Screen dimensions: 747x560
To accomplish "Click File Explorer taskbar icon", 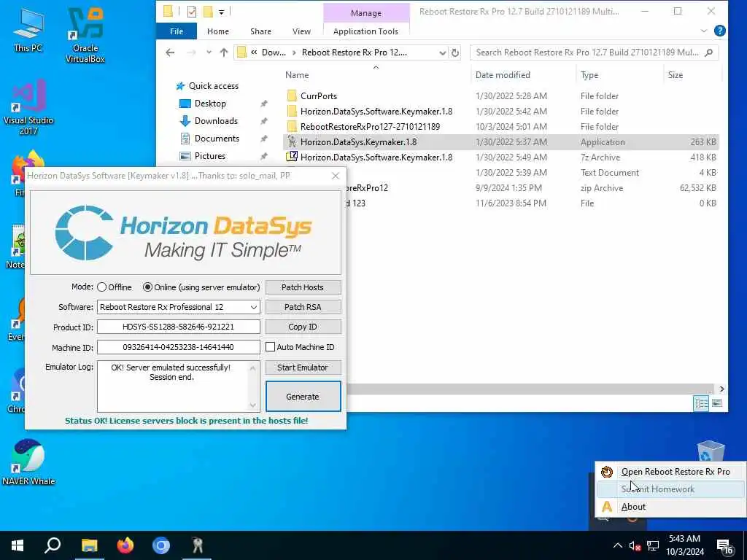I will (x=89, y=545).
